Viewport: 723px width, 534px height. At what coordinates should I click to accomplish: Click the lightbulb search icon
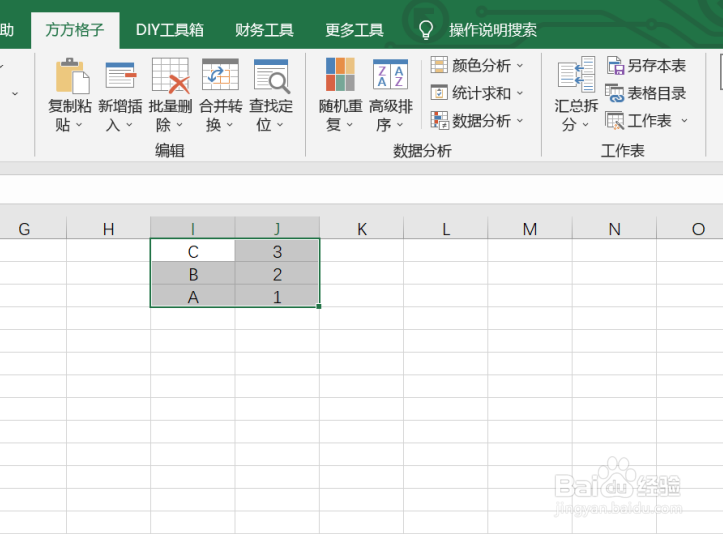click(x=426, y=30)
